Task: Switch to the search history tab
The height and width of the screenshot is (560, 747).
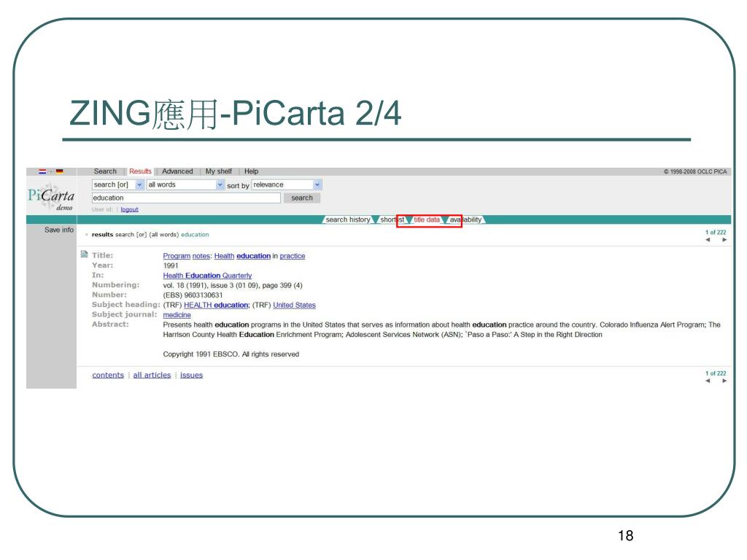Action: (348, 219)
